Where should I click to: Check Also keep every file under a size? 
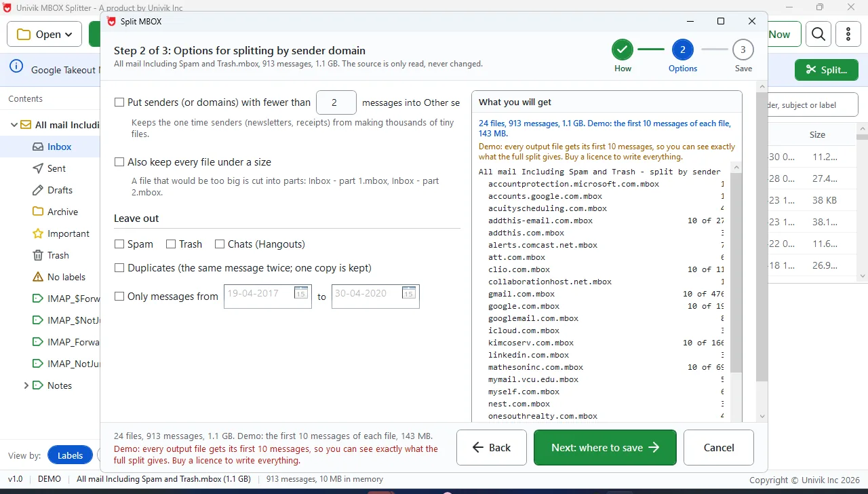pos(119,162)
